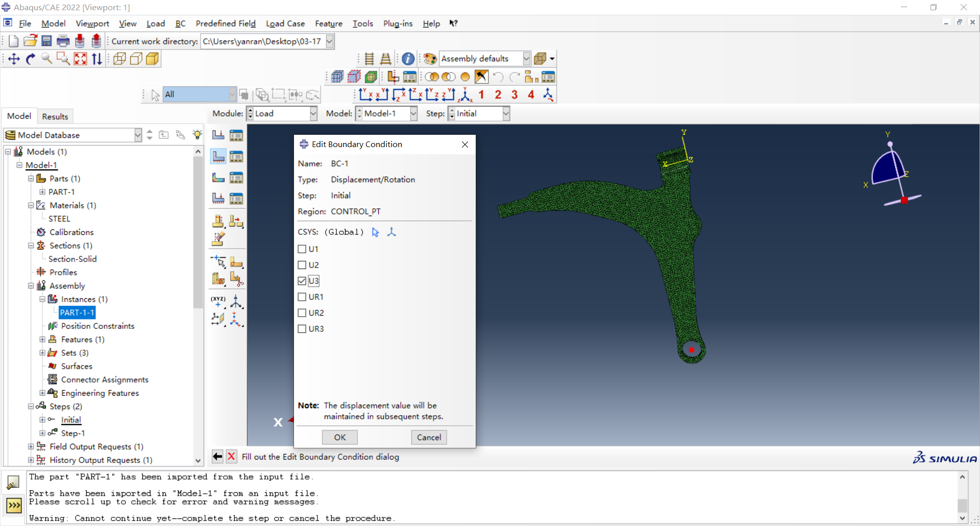Click the back arrow prompt button
This screenshot has height=526, width=980.
(x=217, y=457)
